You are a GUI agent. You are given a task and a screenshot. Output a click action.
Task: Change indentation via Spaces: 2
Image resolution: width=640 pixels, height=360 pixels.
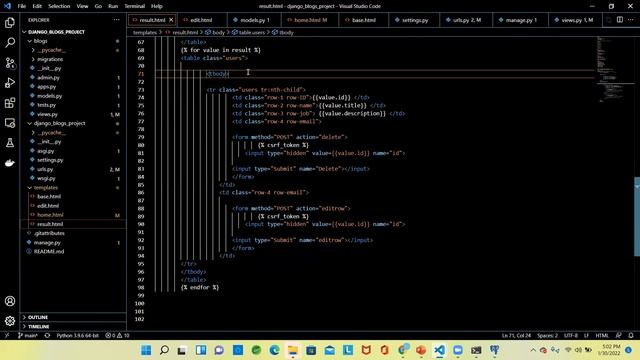[547, 336]
